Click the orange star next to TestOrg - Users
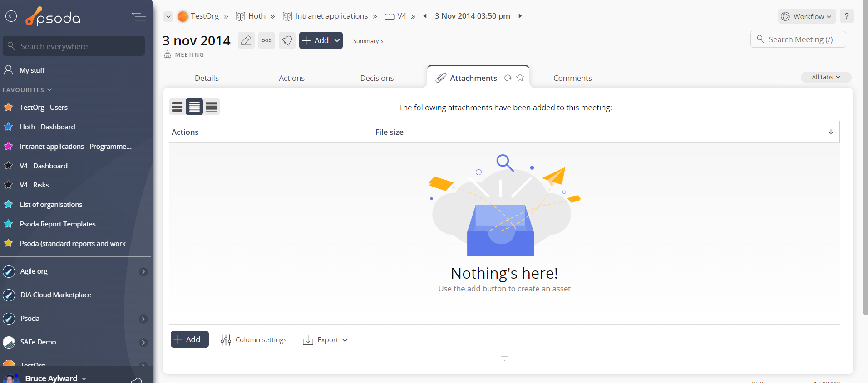The image size is (868, 383). [8, 107]
